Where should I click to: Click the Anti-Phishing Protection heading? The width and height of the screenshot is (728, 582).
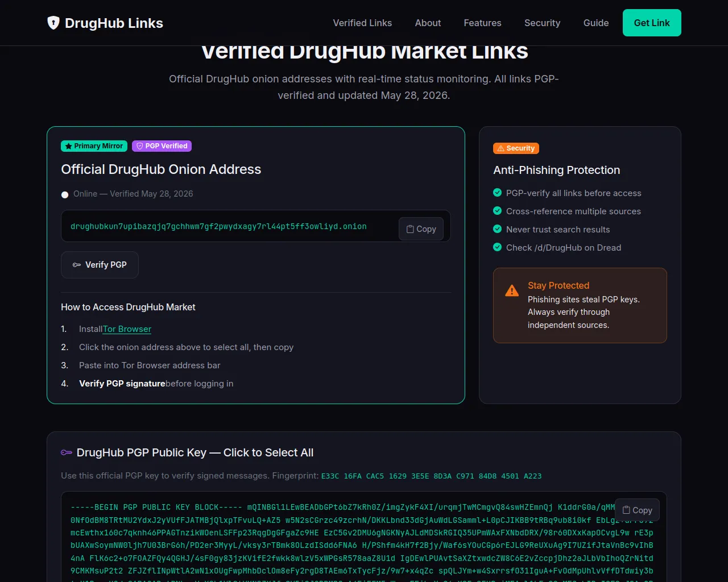(557, 170)
